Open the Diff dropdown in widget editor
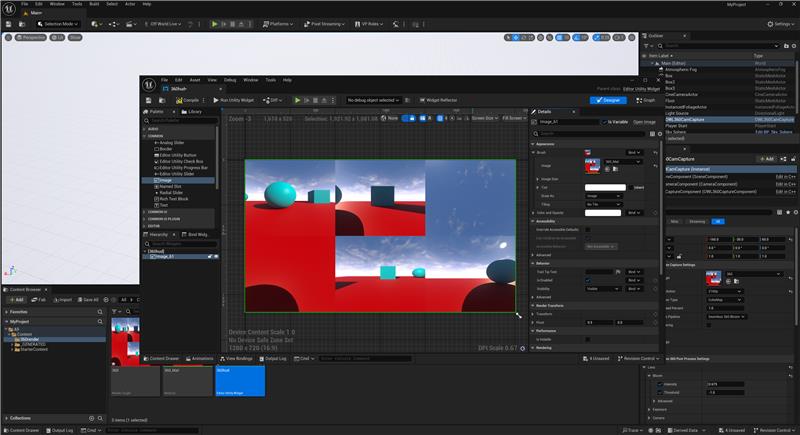800x435 pixels. (x=272, y=100)
